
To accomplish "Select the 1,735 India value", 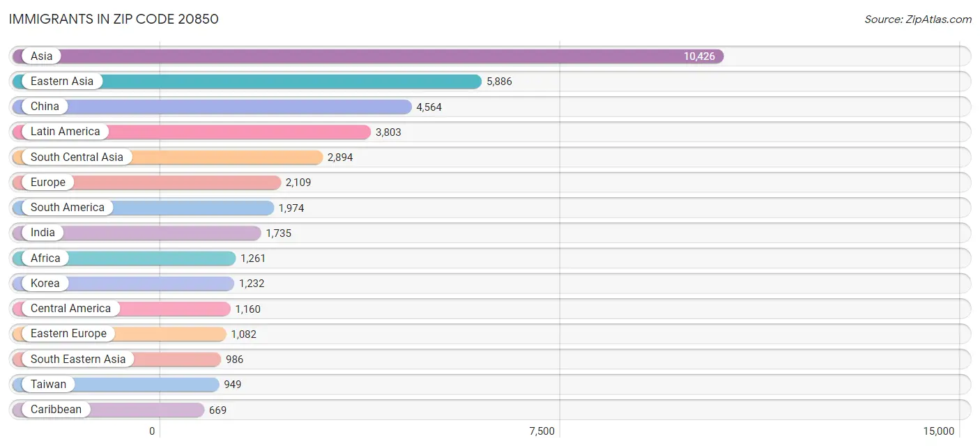I will coord(278,233).
